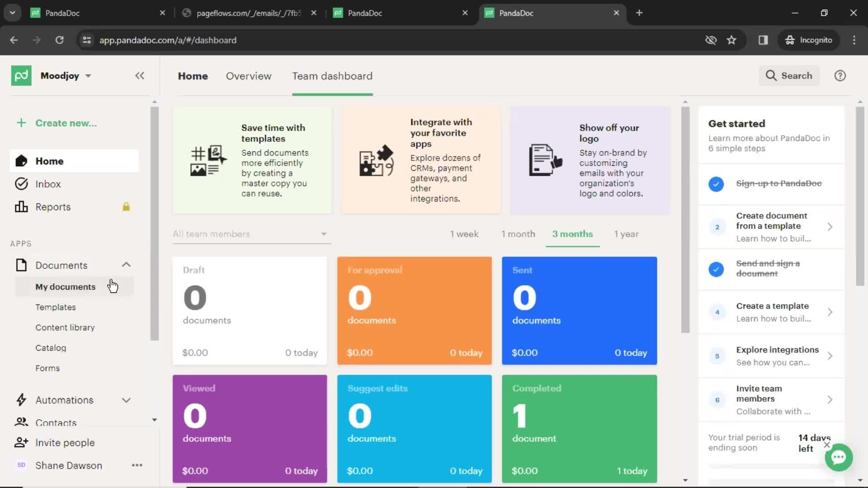Image resolution: width=868 pixels, height=488 pixels.
Task: Click the Home sidebar icon
Action: click(x=21, y=161)
